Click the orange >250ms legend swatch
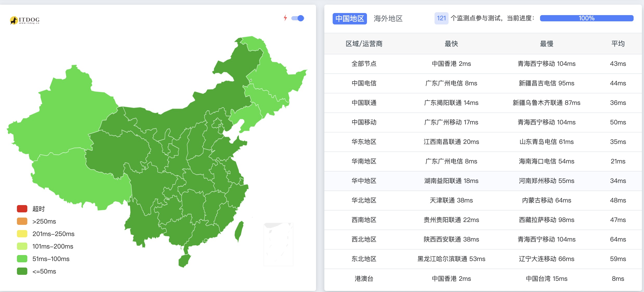This screenshot has height=292, width=644. click(22, 221)
